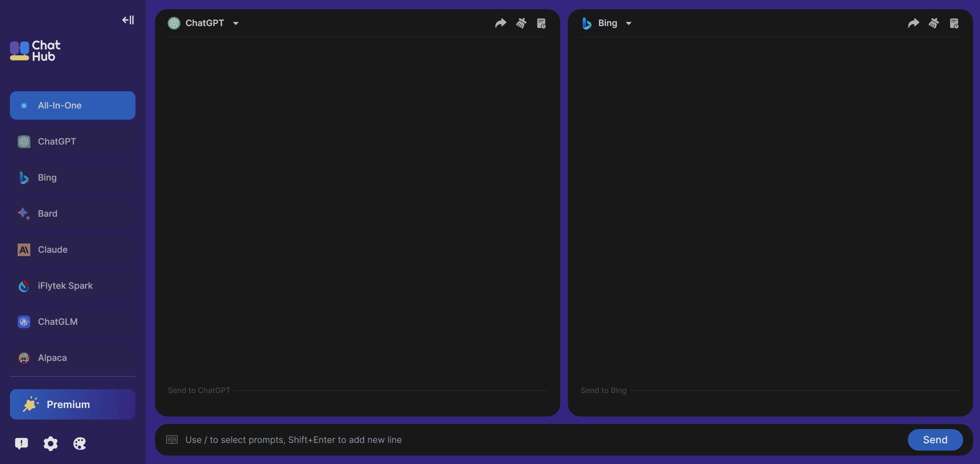Open Claude from the sidebar

pos(73,250)
